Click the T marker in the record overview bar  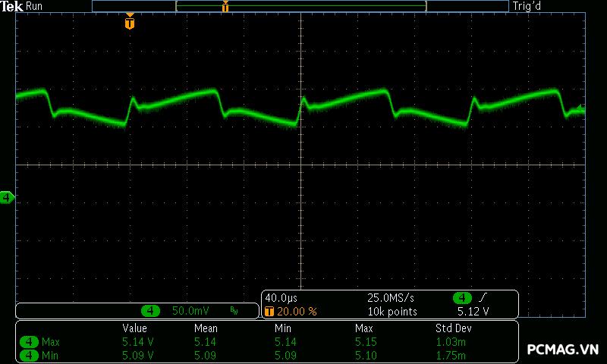(225, 7)
